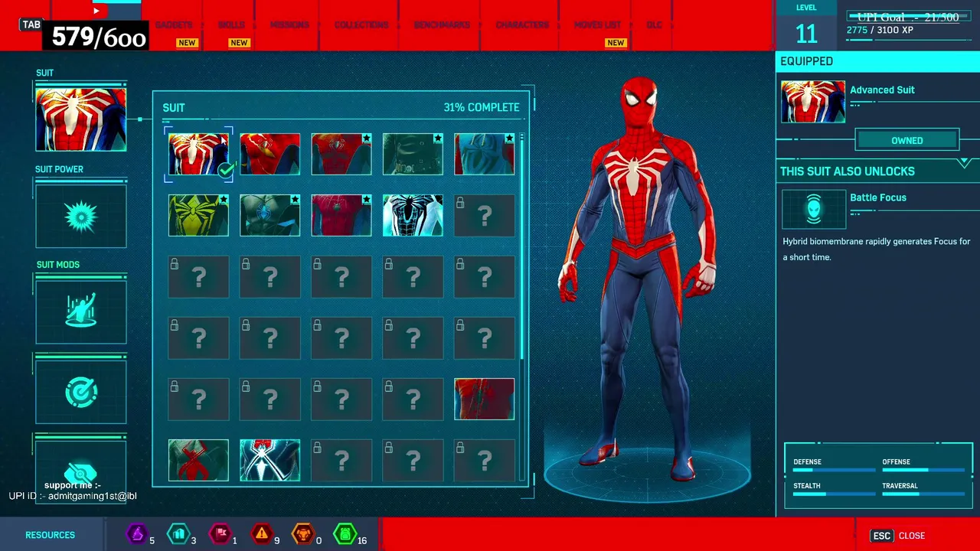Click the TAB key prompt icon
Image resolution: width=980 pixels, height=551 pixels.
click(x=31, y=24)
